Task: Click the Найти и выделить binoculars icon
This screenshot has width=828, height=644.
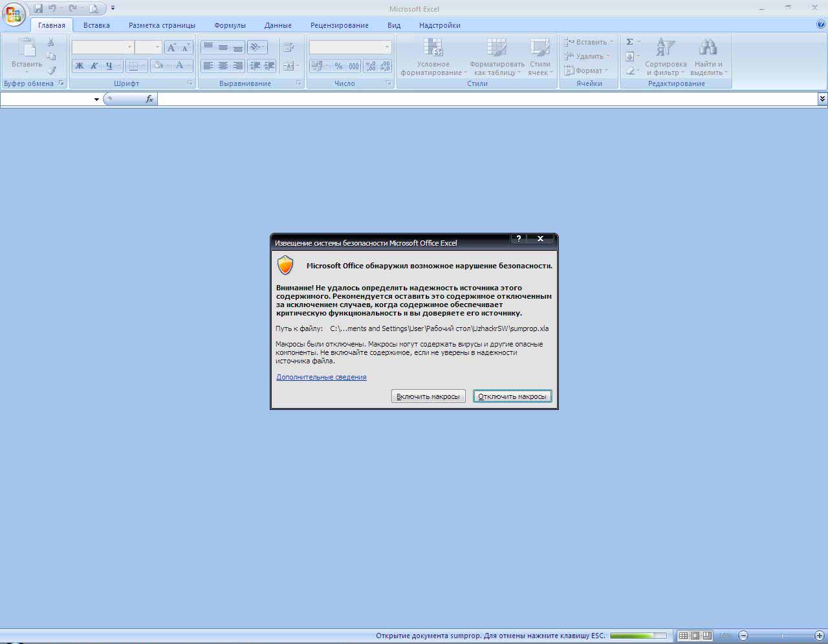Action: click(x=708, y=48)
